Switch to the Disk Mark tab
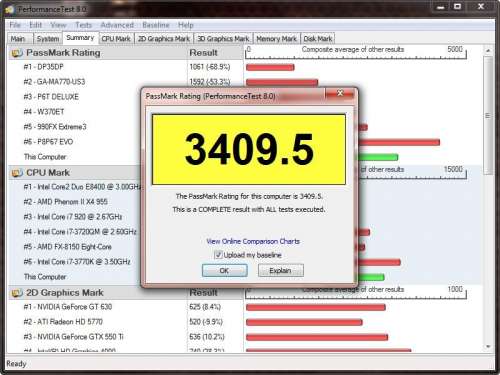500x375 pixels. (x=318, y=39)
